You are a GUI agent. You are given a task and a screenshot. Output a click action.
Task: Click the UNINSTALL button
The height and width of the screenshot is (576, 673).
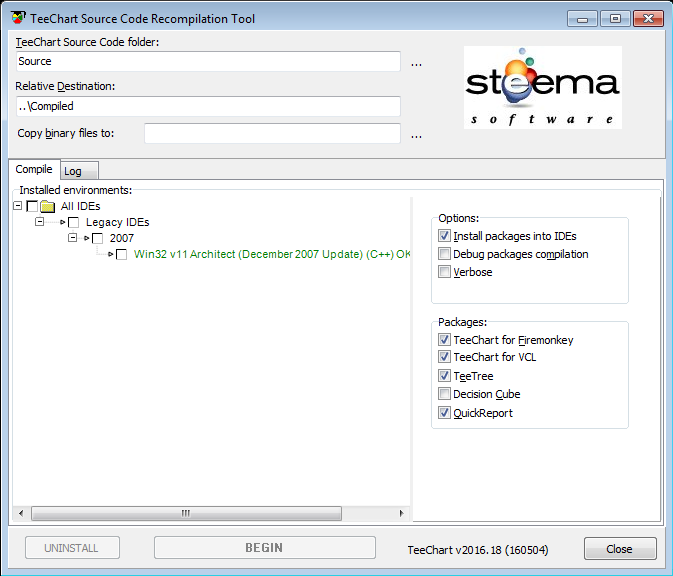tap(72, 548)
